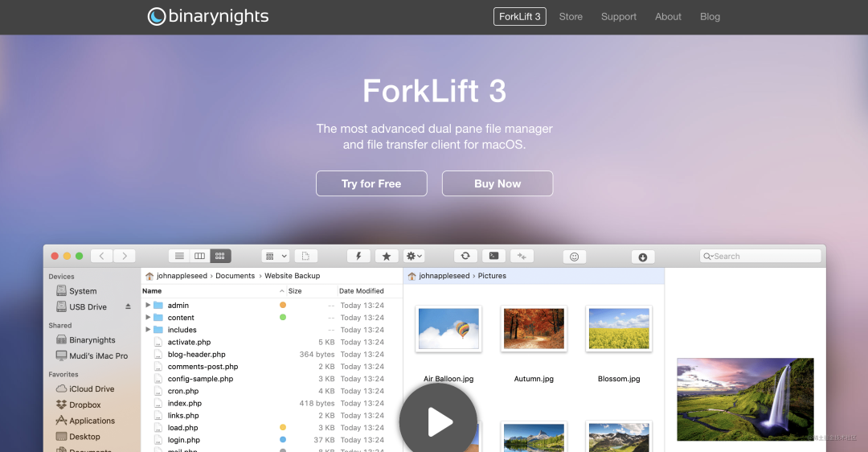Click the green tag on content
Viewport: 868px width, 452px height.
point(283,318)
